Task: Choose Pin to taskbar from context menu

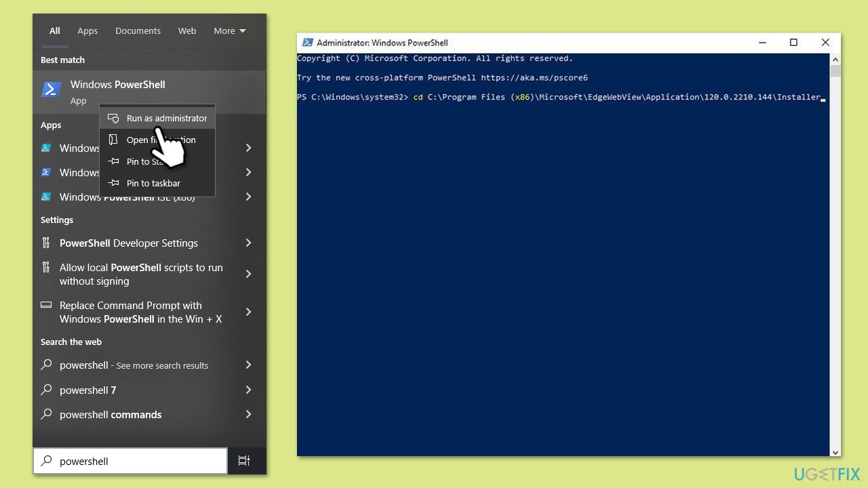Action: pyautogui.click(x=157, y=183)
